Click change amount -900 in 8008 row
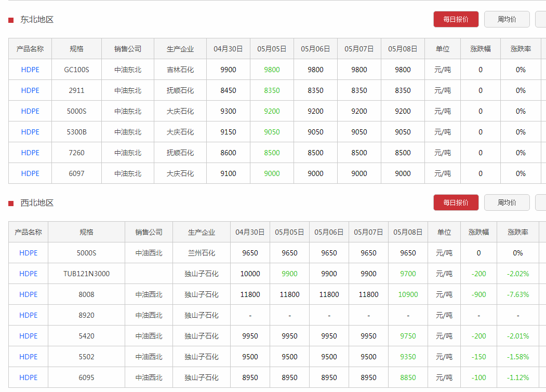This screenshot has height=392, width=546. click(479, 294)
